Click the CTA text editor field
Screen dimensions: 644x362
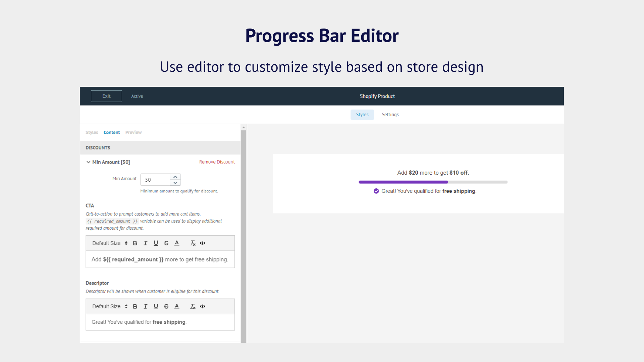tap(160, 259)
